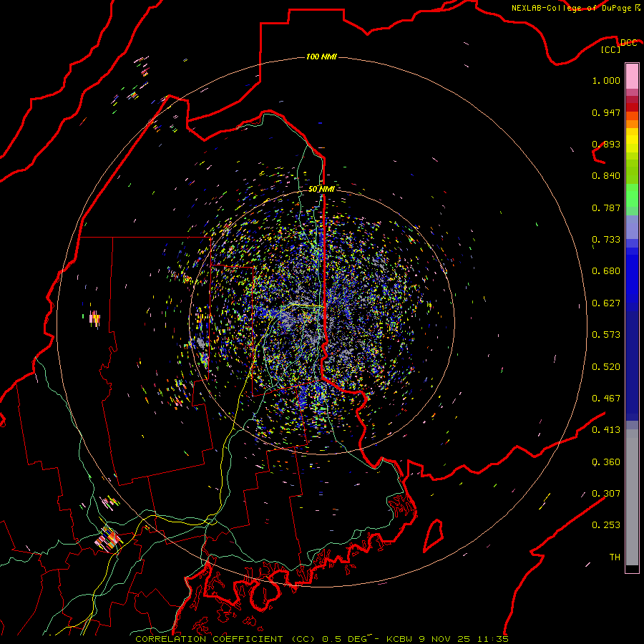Click the 0.733 scale value

[606, 240]
